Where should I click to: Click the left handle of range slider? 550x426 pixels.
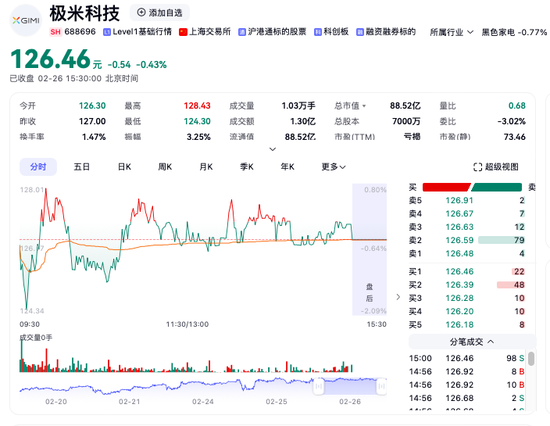[x=318, y=386]
